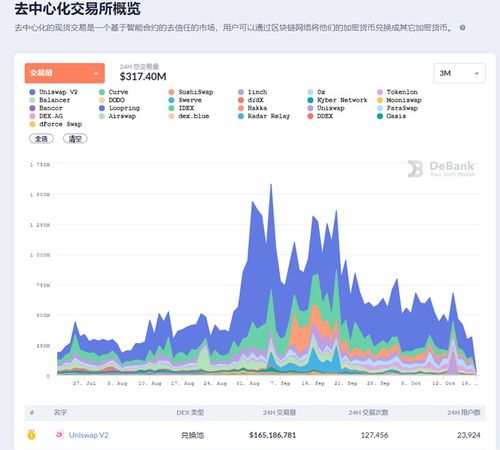Image resolution: width=500 pixels, height=450 pixels.
Task: Toggle Swerve legend series
Action: 185,100
